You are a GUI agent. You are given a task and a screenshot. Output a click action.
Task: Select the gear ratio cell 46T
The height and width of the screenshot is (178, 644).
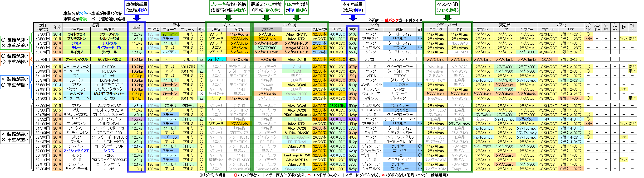[548, 119]
